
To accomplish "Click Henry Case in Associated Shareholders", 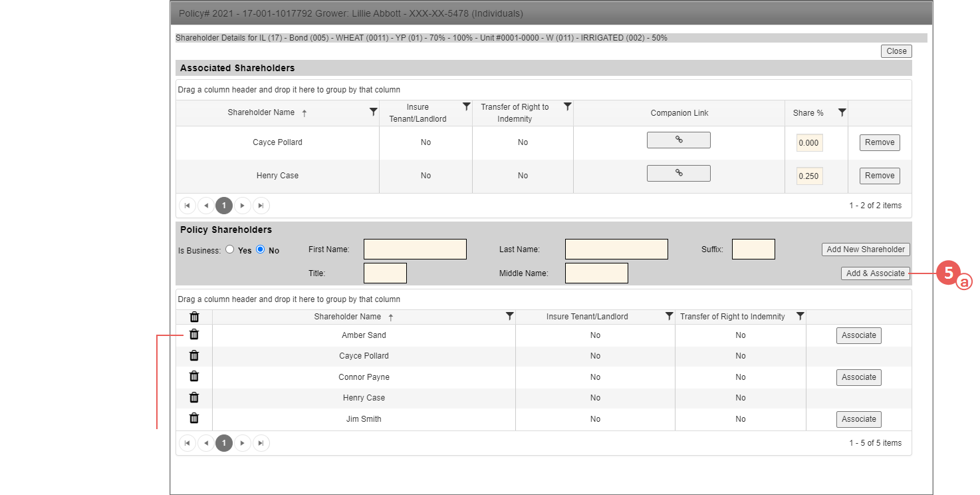I will click(277, 176).
